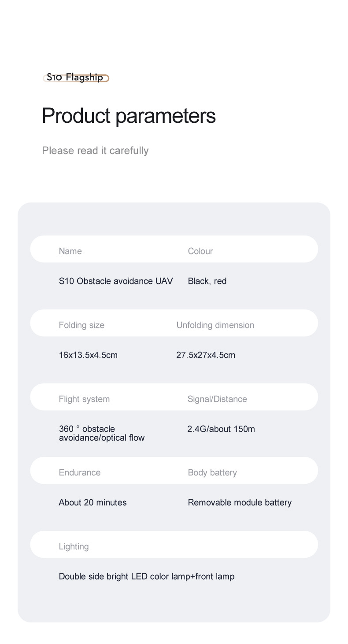The height and width of the screenshot is (644, 348).
Task: Select the 27.5x27x4.5cm unfolding value
Action: click(x=206, y=355)
